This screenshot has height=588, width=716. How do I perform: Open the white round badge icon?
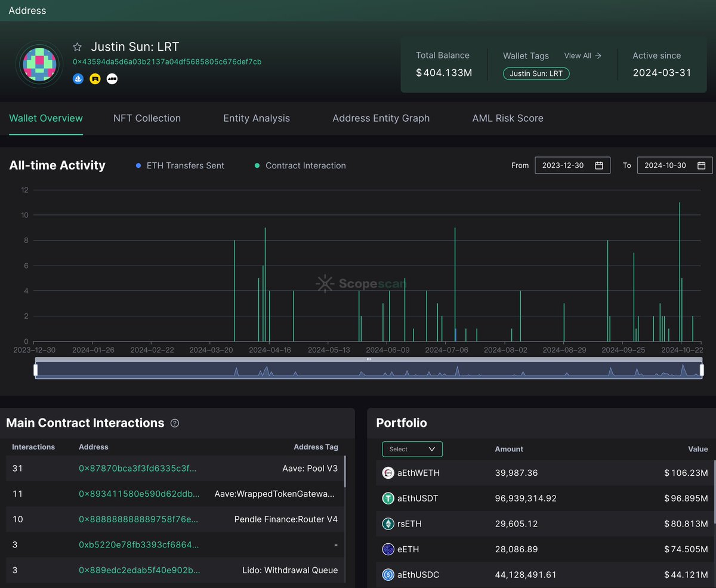click(112, 79)
